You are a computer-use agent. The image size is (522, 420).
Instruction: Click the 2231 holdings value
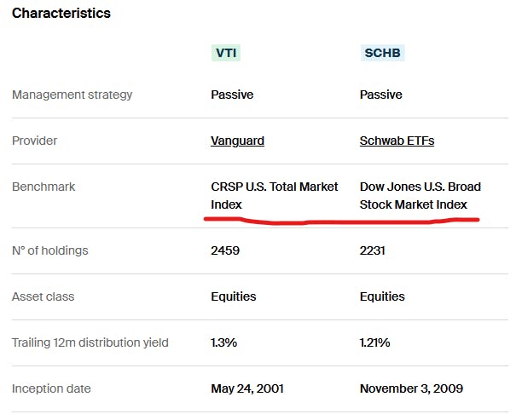374,250
